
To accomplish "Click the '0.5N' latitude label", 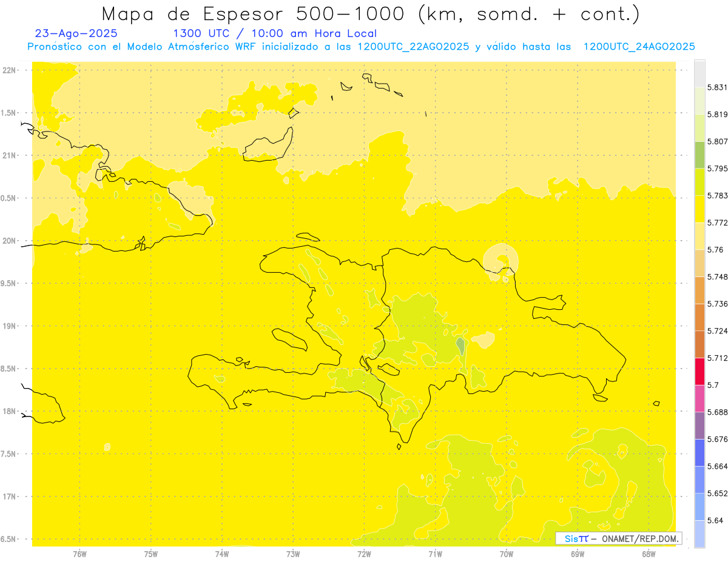I will [8, 198].
